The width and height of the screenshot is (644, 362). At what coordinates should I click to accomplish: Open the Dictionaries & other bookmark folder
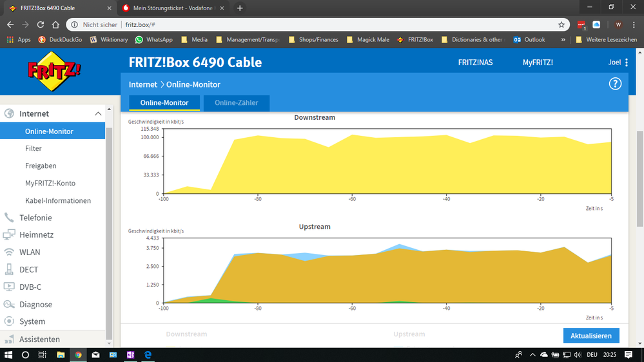tap(473, 40)
